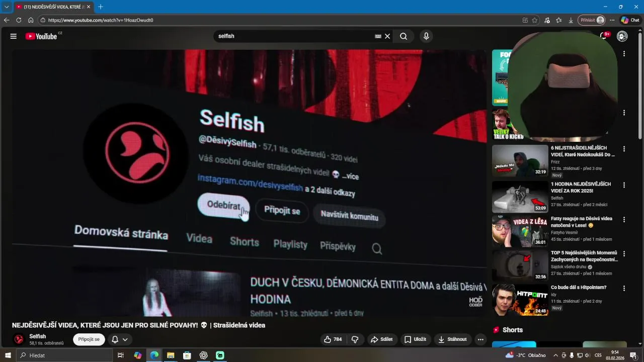Go to the YouTube home logo
This screenshot has width=644, height=362.
pos(41,36)
